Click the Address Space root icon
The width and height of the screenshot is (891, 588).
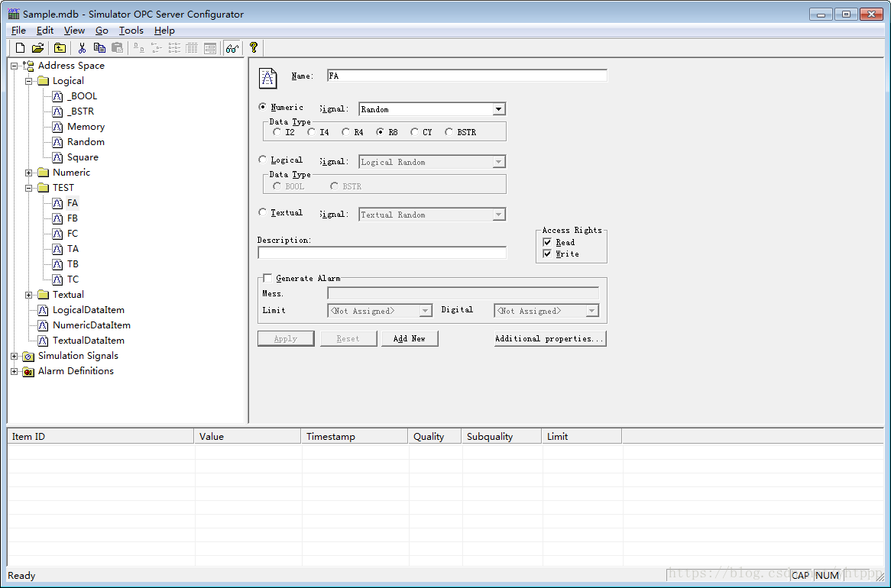[x=28, y=66]
